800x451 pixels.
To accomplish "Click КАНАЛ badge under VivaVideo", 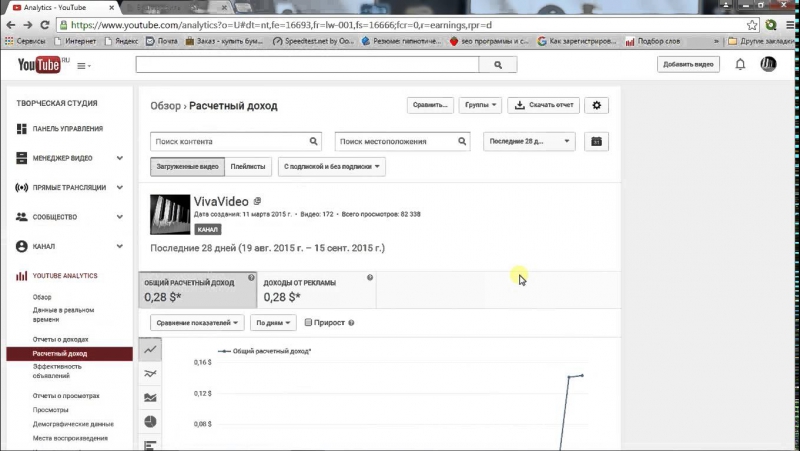I will click(208, 230).
